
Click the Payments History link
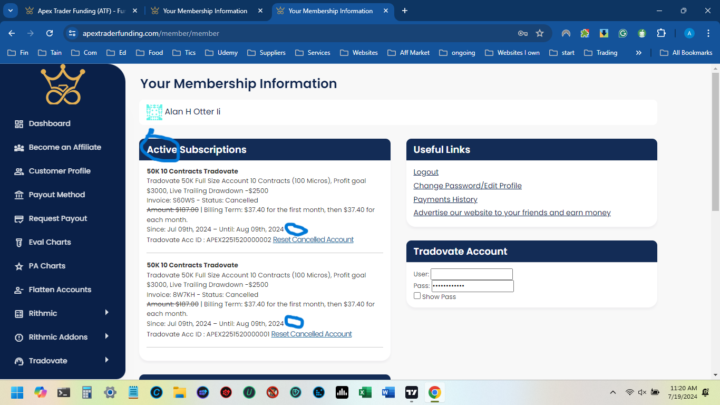pyautogui.click(x=445, y=199)
